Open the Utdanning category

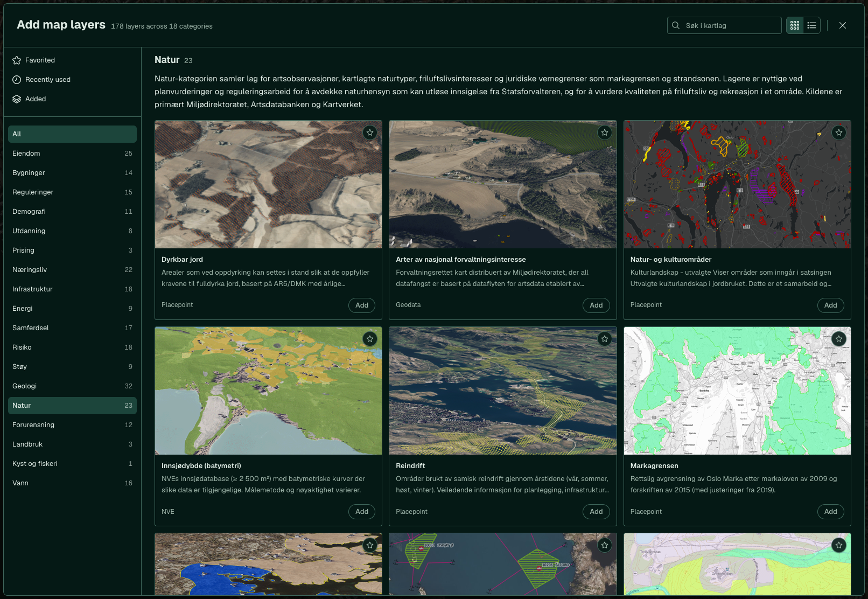[72, 231]
